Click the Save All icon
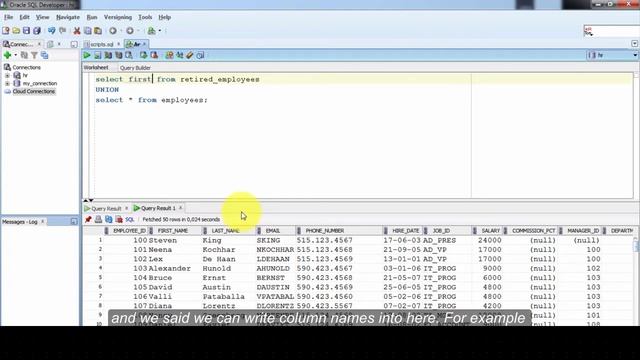The height and width of the screenshot is (360, 640). click(37, 31)
